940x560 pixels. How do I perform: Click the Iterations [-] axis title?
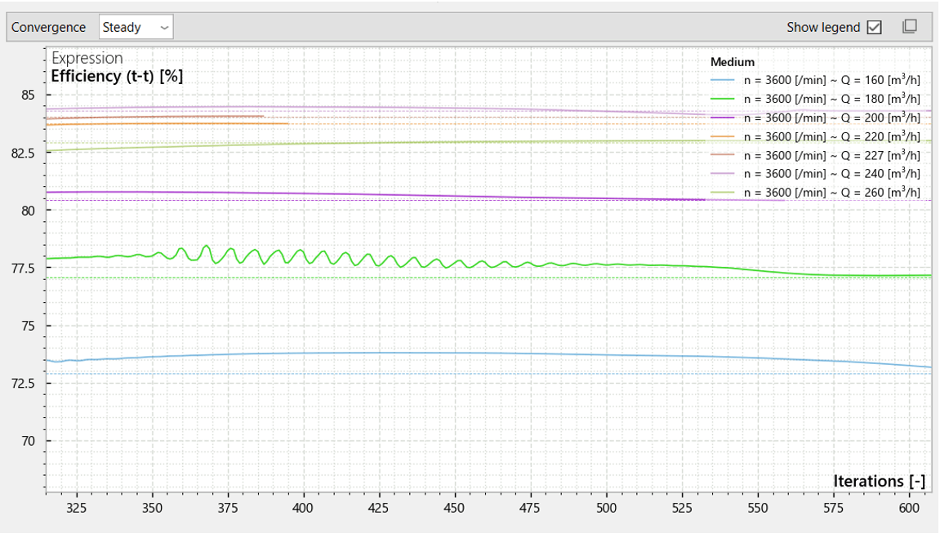pos(879,482)
